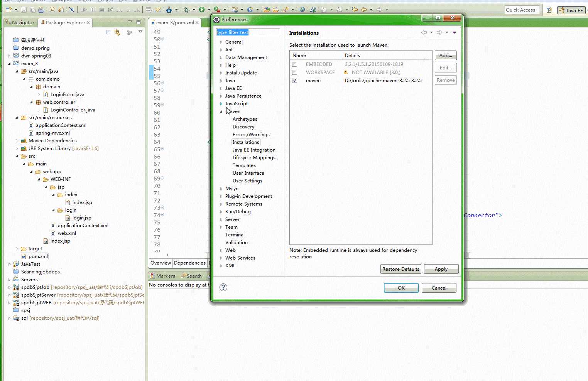Viewport: 588px width, 381px height.
Task: Switch to the Navigator tab
Action: pyautogui.click(x=20, y=22)
